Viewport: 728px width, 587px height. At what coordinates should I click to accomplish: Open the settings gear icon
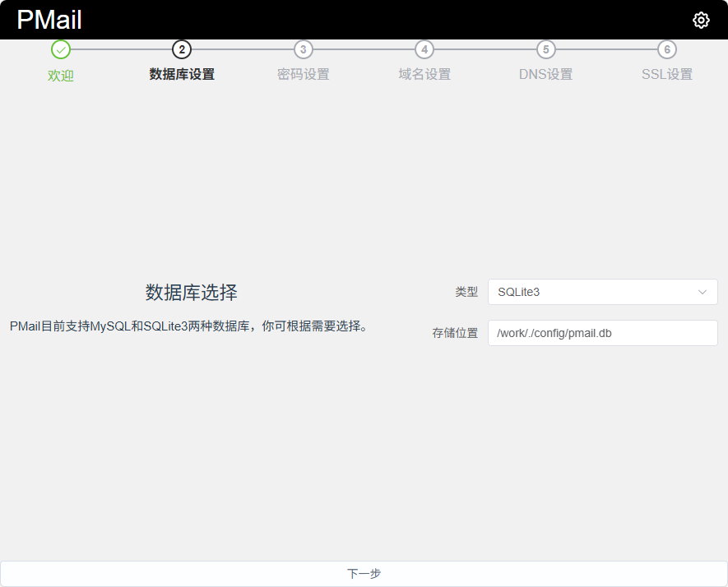pos(701,21)
